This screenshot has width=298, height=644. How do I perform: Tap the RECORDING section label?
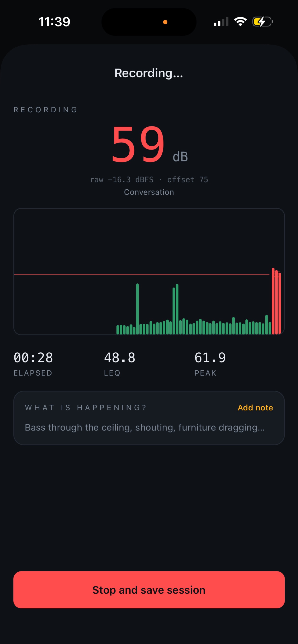46,110
